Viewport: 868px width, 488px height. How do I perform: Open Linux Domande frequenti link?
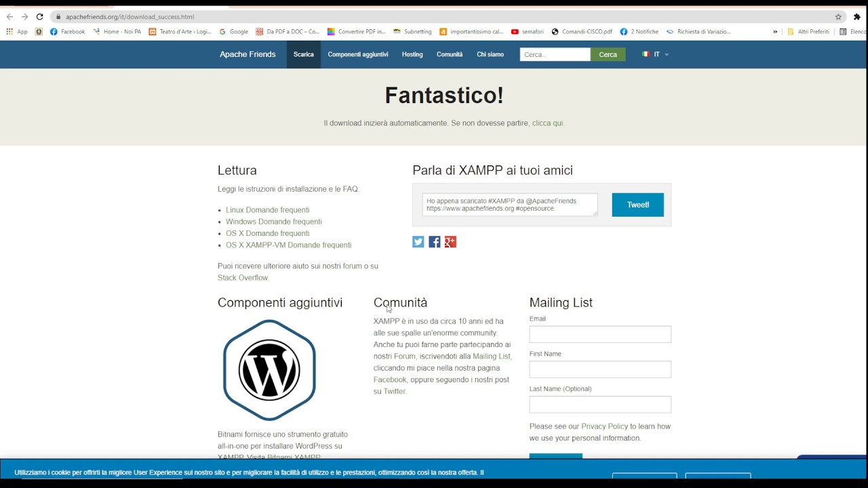tap(268, 210)
